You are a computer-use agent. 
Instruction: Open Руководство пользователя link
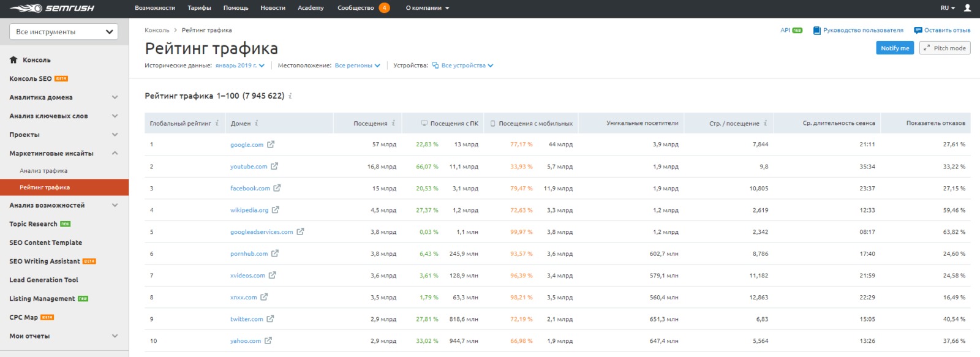point(863,30)
